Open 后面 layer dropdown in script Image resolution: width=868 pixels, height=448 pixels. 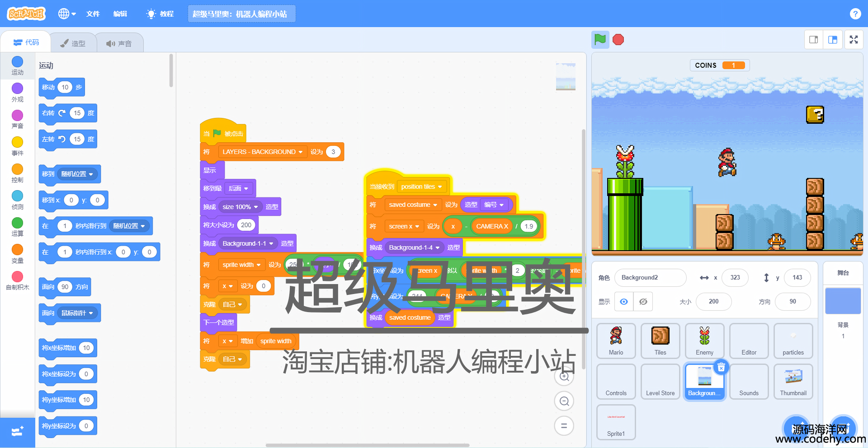238,188
